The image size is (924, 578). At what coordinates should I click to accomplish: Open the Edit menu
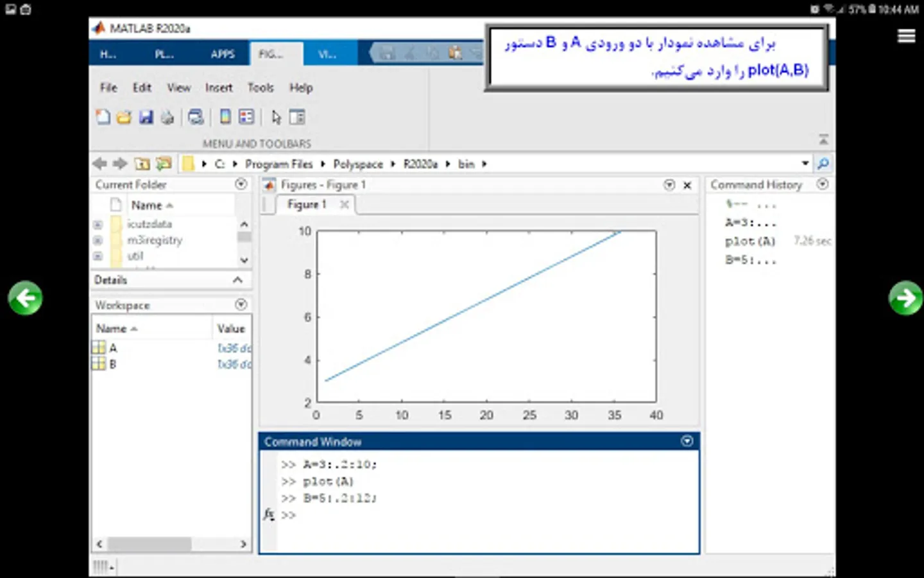tap(142, 87)
